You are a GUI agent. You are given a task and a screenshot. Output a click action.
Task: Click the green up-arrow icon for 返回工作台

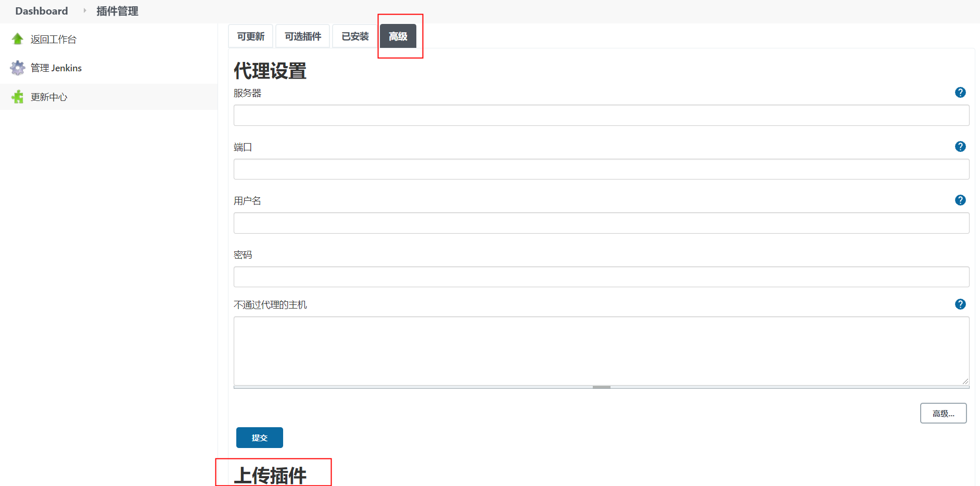18,39
